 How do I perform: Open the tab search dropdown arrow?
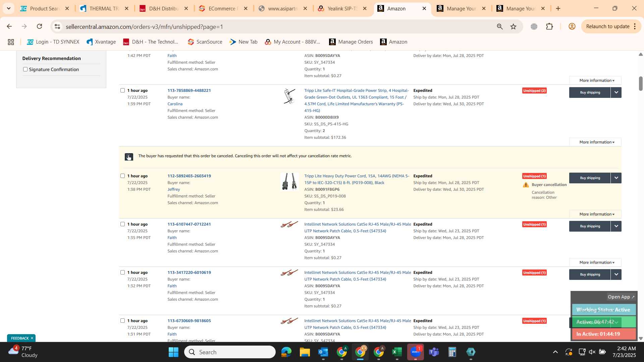pyautogui.click(x=8, y=8)
